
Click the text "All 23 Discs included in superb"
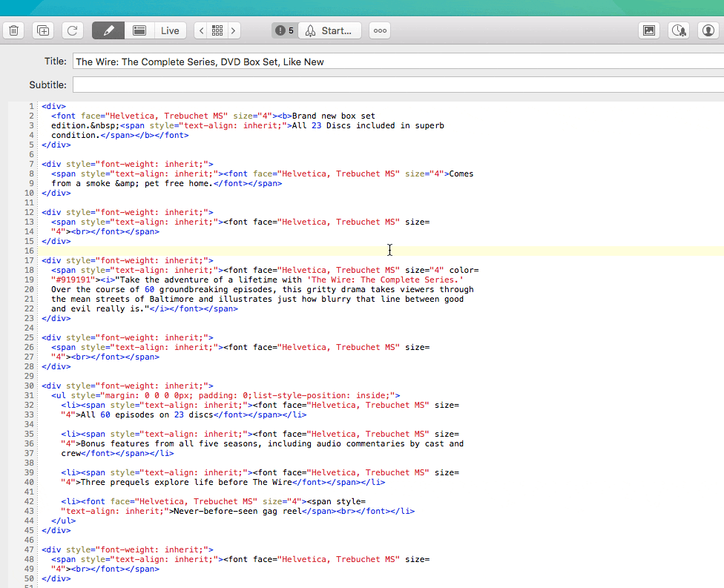pyautogui.click(x=368, y=125)
